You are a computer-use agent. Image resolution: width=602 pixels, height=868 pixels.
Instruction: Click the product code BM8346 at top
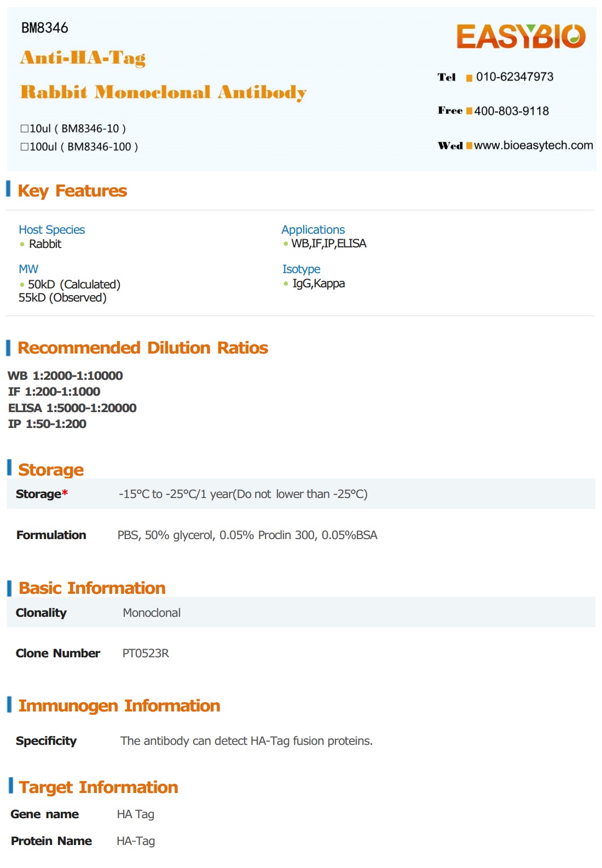tap(45, 28)
